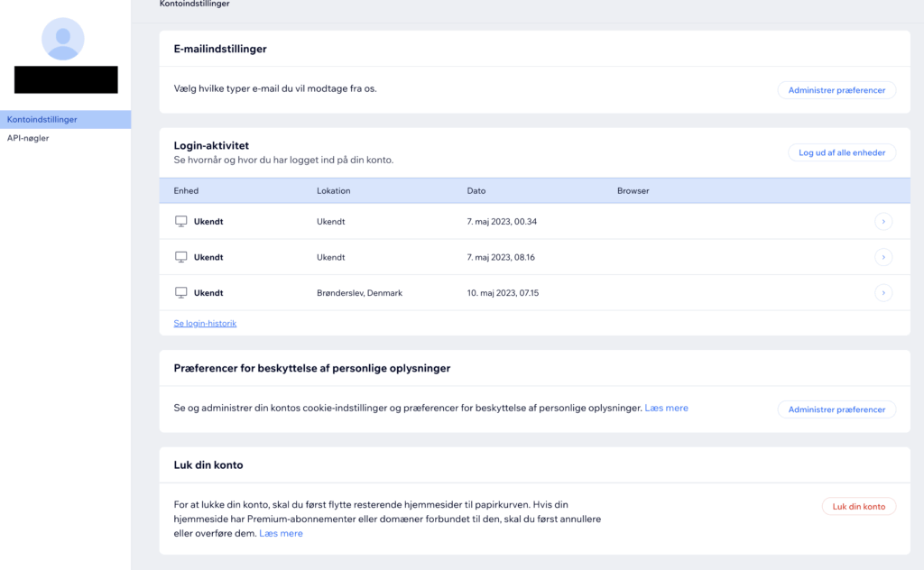Follow Læs mere link in privacy section
Screen dimensions: 924x570
(666, 409)
